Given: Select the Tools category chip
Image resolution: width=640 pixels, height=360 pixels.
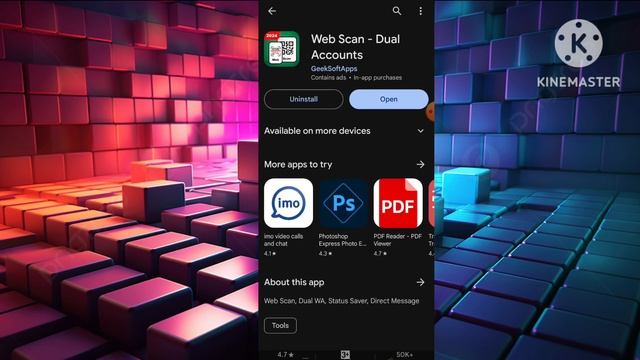Looking at the screenshot, I should 280,325.
